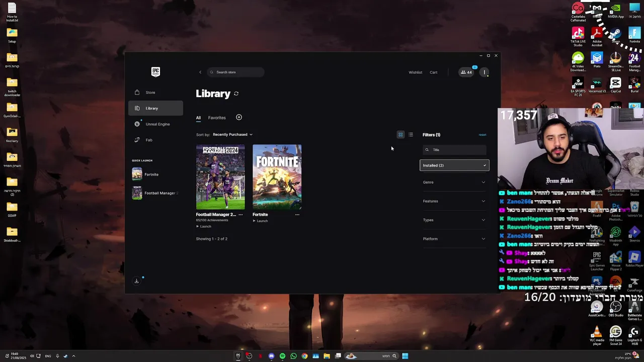Open VLC media player shortcut
This screenshot has width=644, height=362.
pyautogui.click(x=597, y=336)
